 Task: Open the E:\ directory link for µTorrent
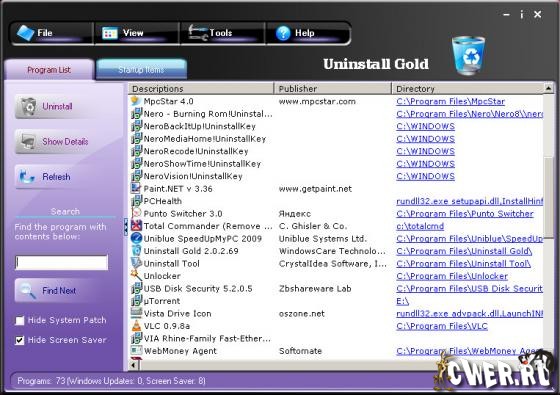[402, 301]
